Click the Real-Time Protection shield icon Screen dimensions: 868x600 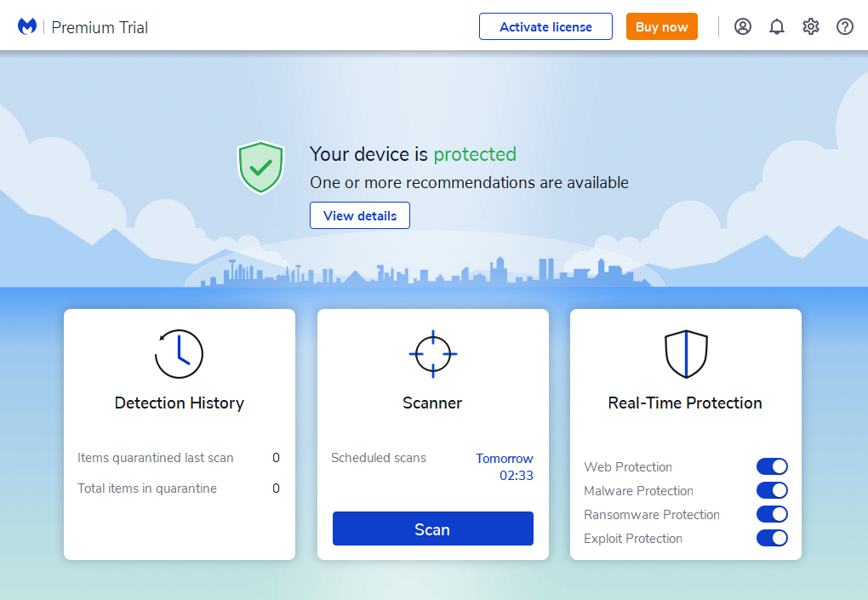685,353
